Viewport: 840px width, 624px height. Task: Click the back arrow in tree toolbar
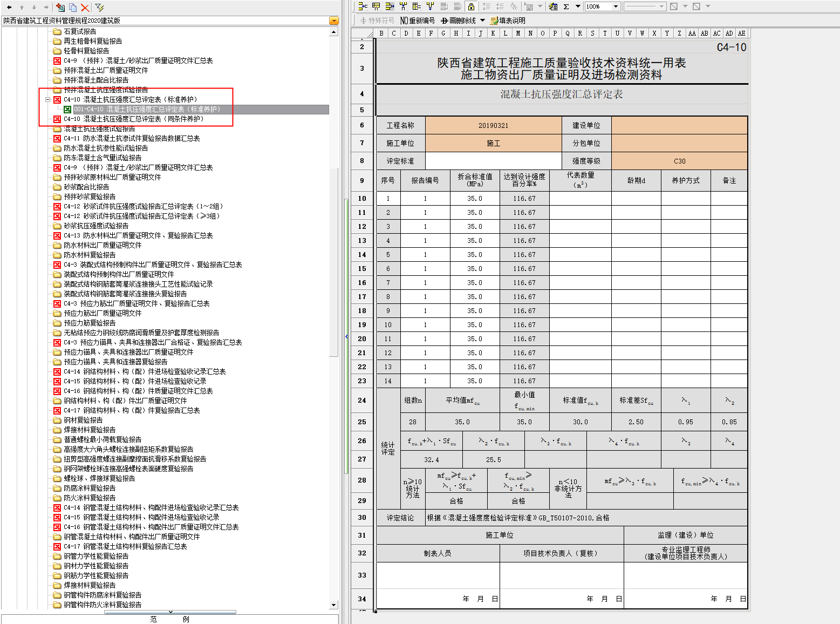[9, 8]
